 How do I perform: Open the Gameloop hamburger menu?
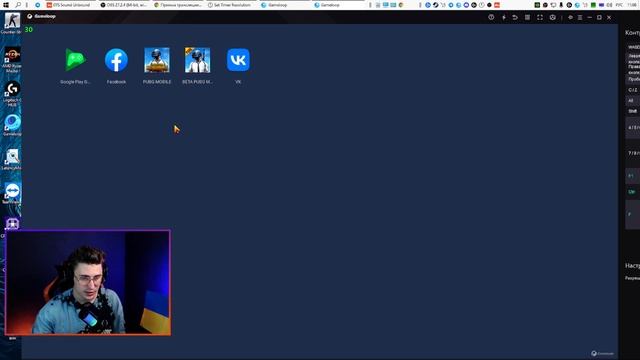tap(580, 18)
